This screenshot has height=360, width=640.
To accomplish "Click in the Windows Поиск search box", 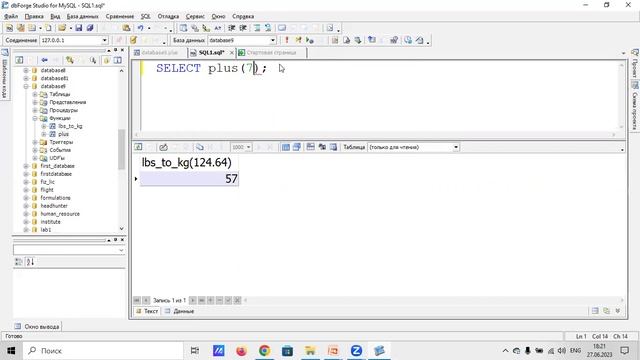I will 103,351.
